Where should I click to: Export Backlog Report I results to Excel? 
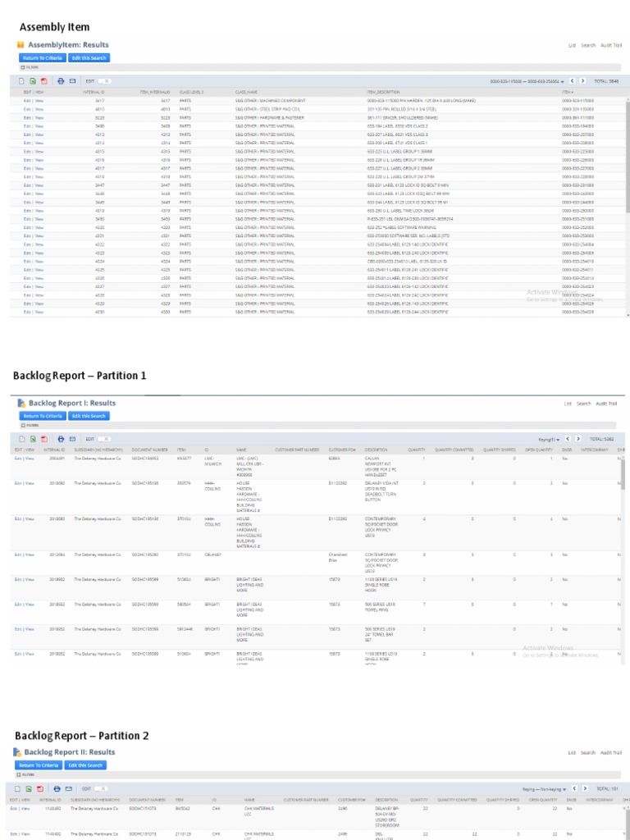[x=33, y=439]
